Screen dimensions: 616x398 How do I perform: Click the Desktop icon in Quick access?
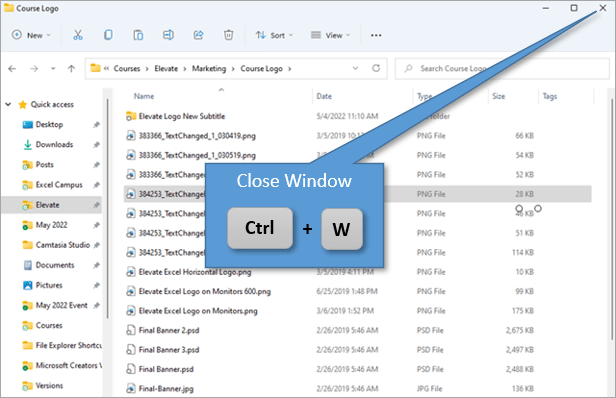(28, 125)
